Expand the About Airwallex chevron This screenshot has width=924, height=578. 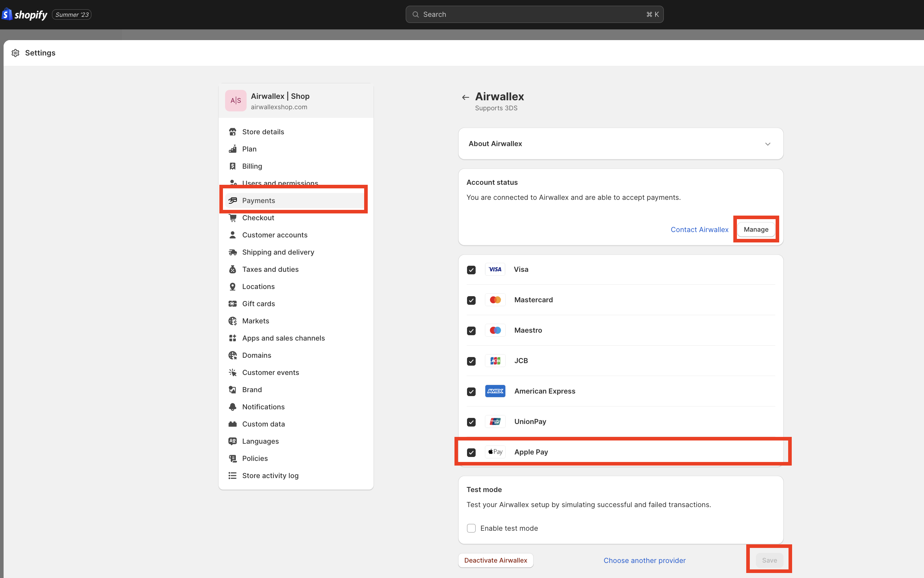click(767, 144)
